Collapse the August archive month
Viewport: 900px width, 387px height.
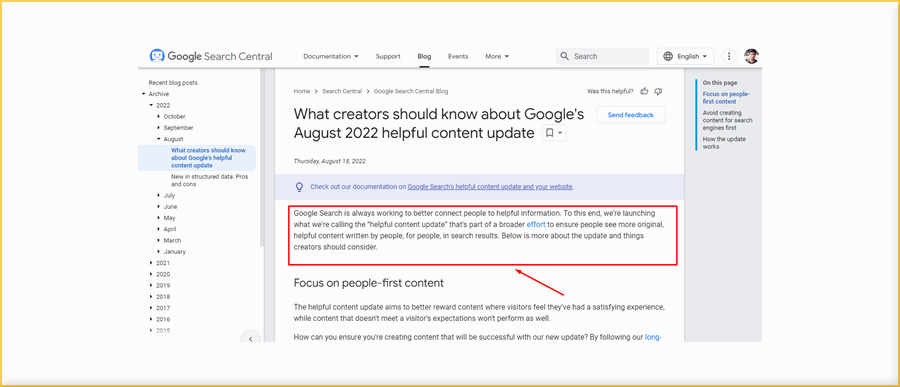click(158, 139)
